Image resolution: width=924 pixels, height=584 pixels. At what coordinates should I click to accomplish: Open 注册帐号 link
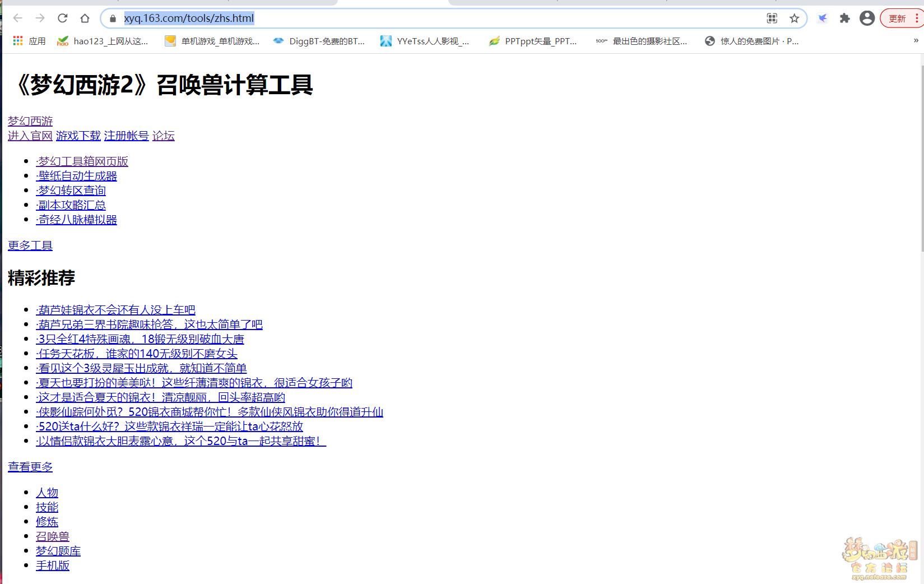[127, 136]
